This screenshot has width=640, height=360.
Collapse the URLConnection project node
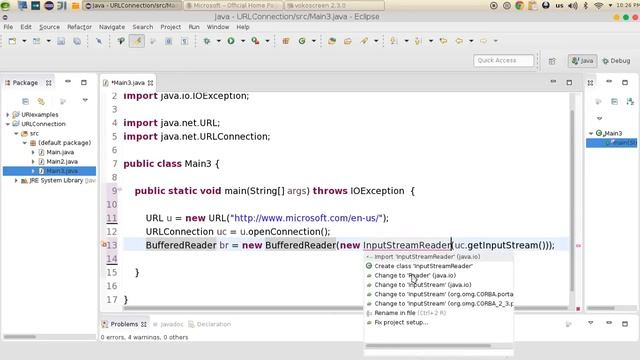click(x=7, y=124)
